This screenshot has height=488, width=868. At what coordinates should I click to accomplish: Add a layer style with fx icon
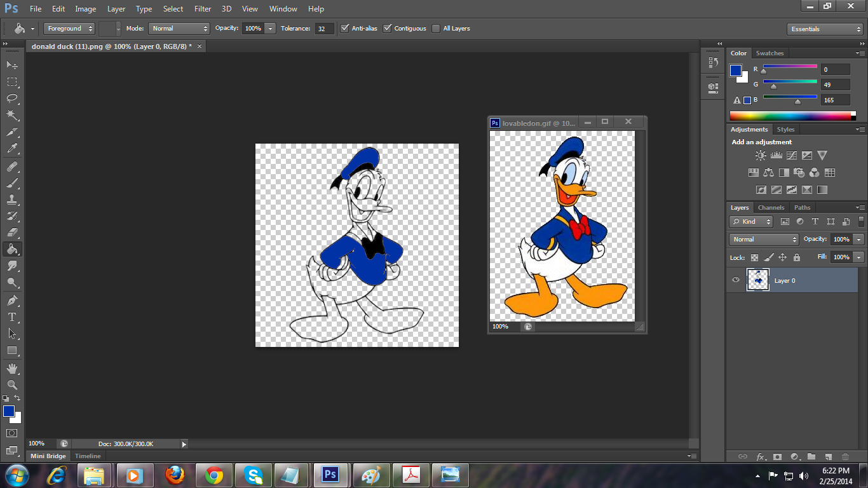pos(760,456)
